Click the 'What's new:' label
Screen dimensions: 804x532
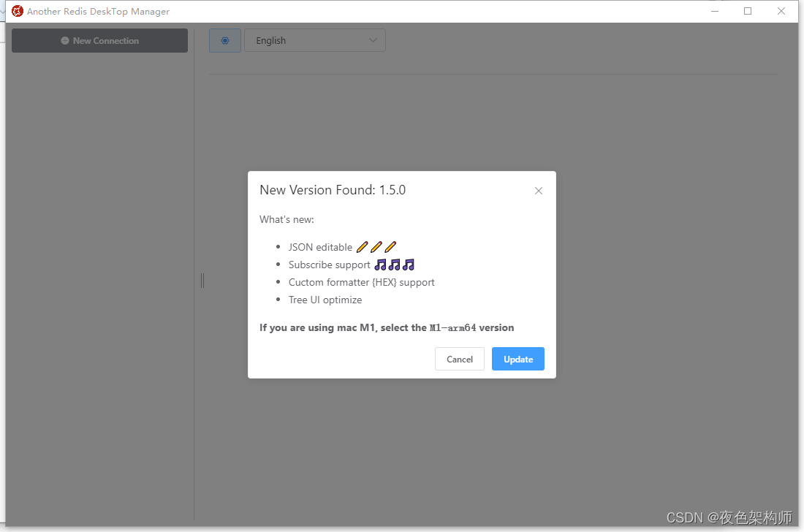287,219
